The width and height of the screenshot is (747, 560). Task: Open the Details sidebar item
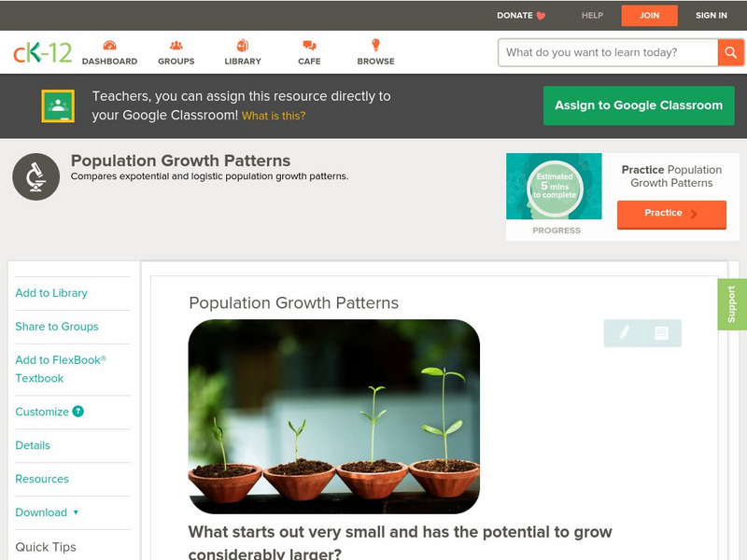point(33,445)
